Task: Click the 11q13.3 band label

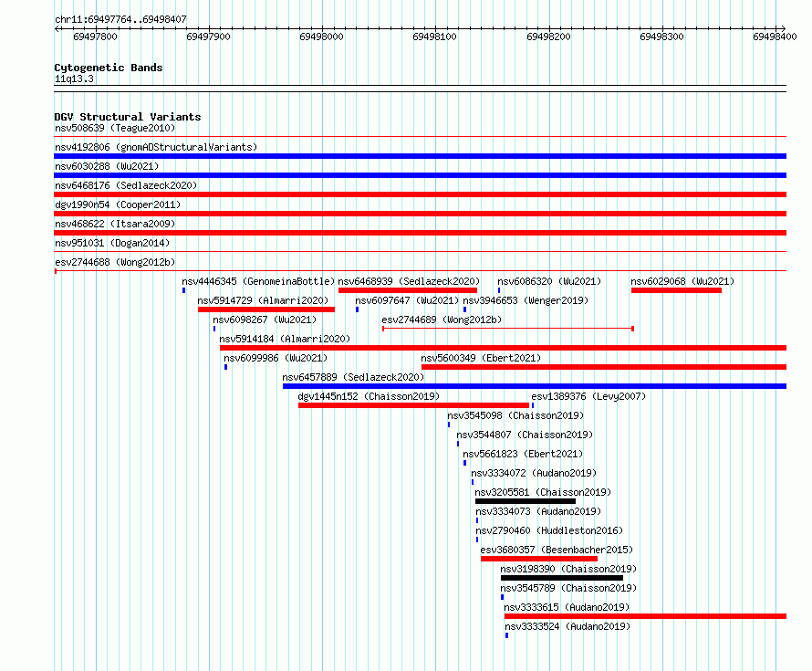Action: click(74, 79)
